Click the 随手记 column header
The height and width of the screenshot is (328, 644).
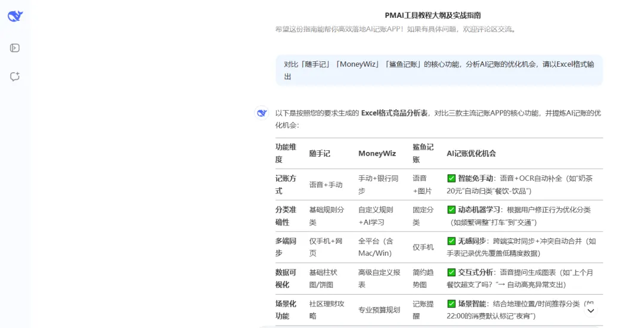click(x=320, y=153)
